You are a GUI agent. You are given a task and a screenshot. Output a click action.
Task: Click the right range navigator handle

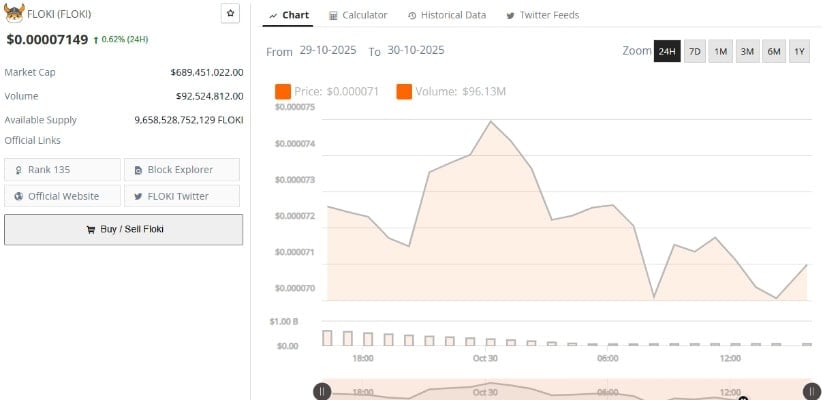tap(812, 392)
